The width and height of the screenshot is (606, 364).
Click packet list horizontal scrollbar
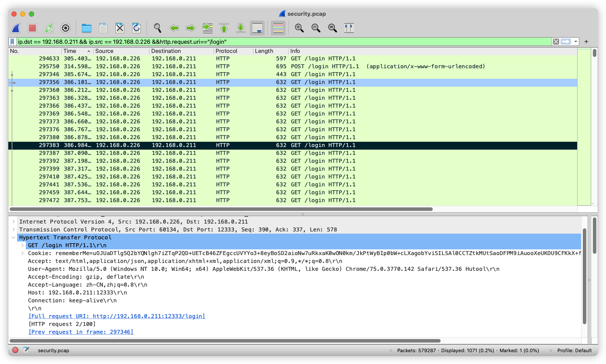pyautogui.click(x=221, y=209)
